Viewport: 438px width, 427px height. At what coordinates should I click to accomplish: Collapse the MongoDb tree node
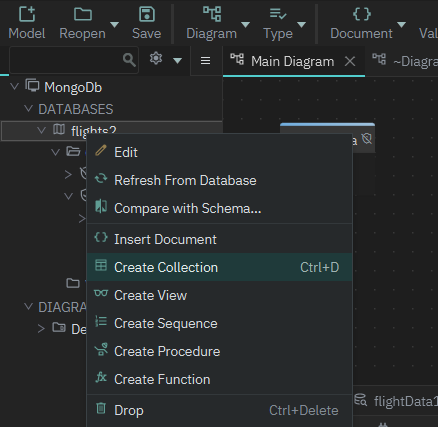click(14, 87)
